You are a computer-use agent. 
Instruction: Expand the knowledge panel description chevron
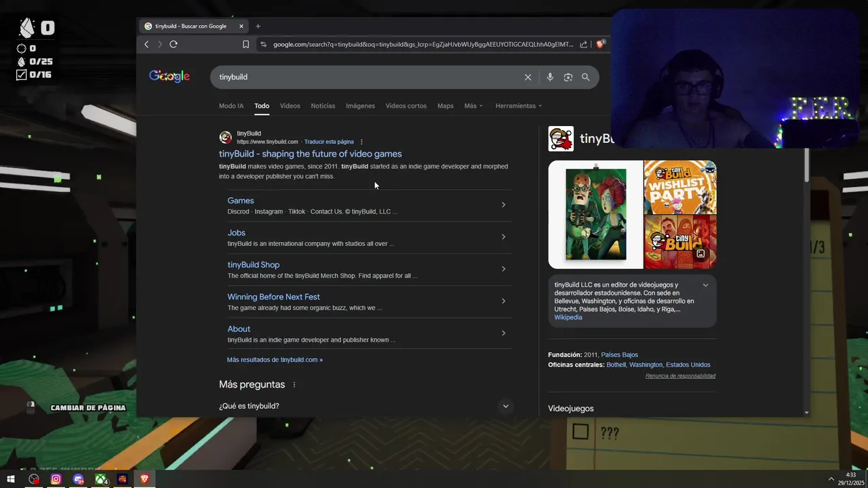point(705,285)
